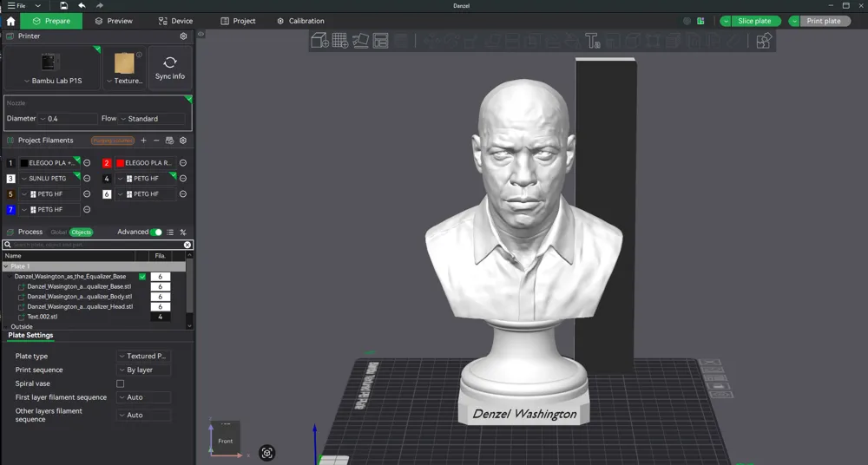
Task: Open the Flow Standard dropdown
Action: [152, 119]
